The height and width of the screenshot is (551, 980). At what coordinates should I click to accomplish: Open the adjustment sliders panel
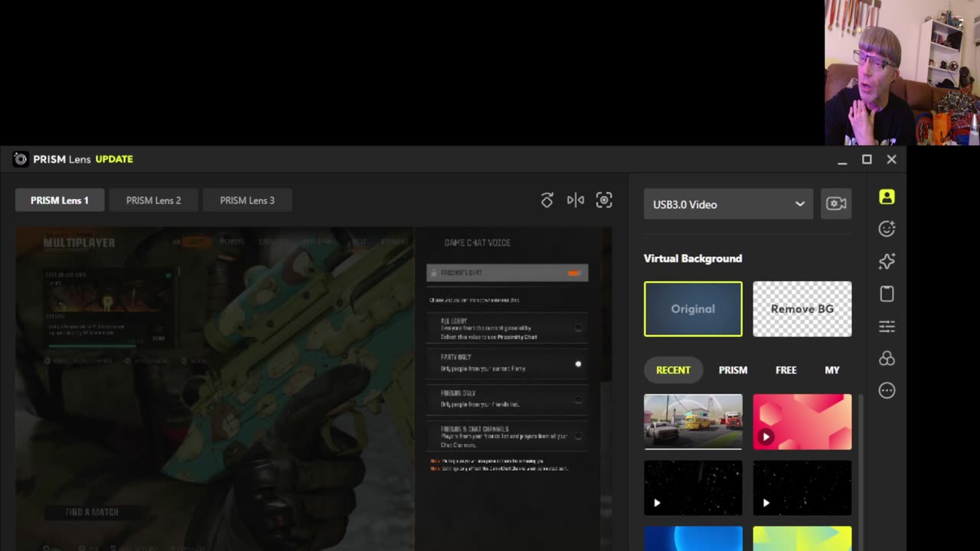point(887,327)
